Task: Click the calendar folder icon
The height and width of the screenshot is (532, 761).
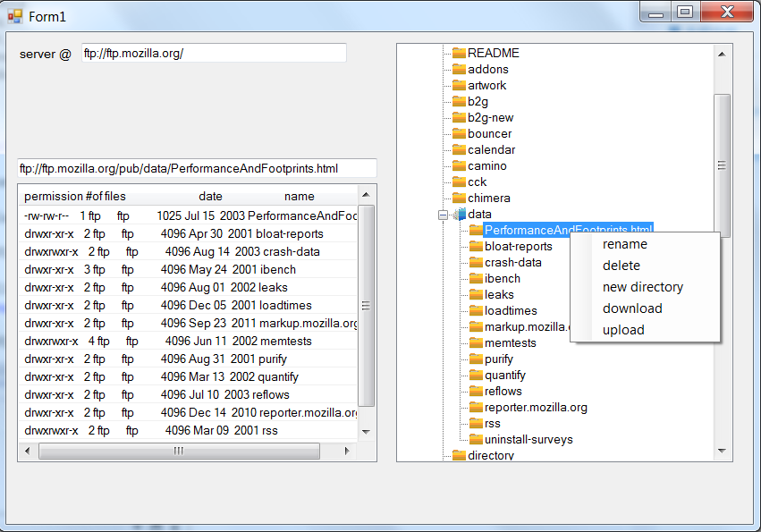Action: point(459,149)
